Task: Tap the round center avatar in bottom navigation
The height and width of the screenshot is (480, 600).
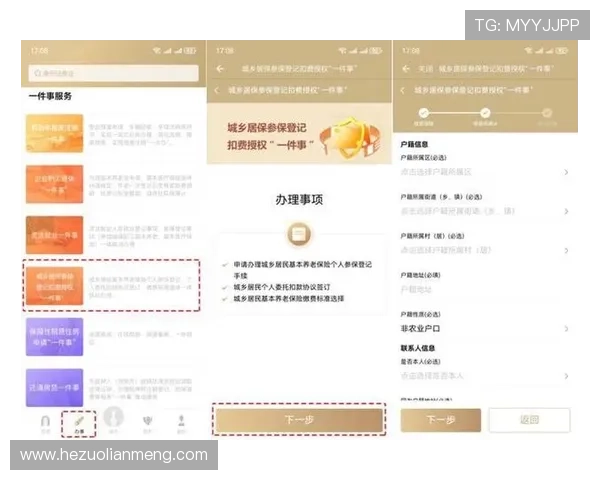Action: pos(114,417)
